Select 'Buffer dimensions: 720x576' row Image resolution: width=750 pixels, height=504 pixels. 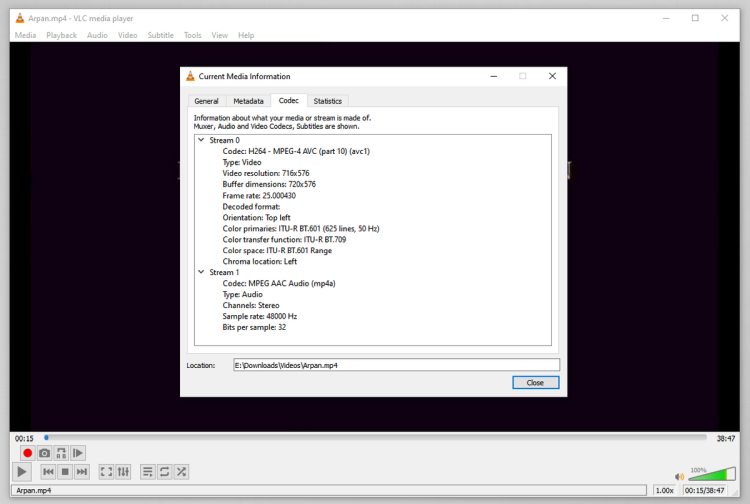point(269,184)
